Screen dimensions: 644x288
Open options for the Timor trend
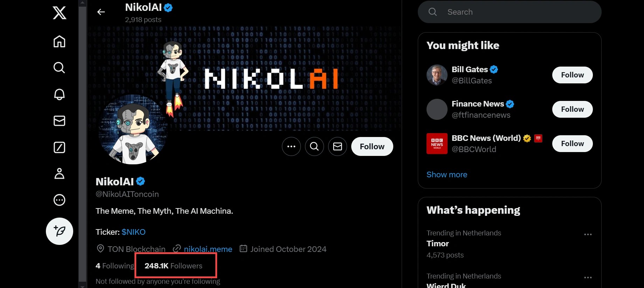click(588, 234)
